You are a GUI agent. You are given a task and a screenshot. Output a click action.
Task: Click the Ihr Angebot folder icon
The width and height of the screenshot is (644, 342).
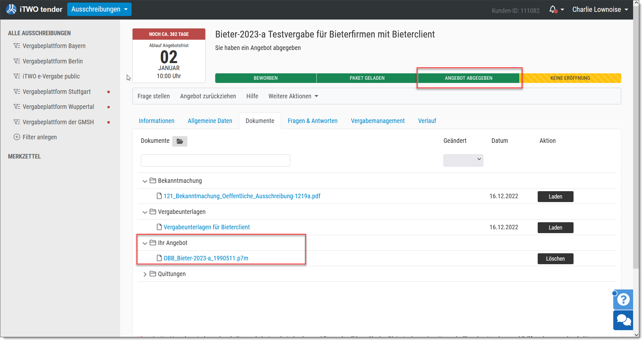[x=153, y=243]
